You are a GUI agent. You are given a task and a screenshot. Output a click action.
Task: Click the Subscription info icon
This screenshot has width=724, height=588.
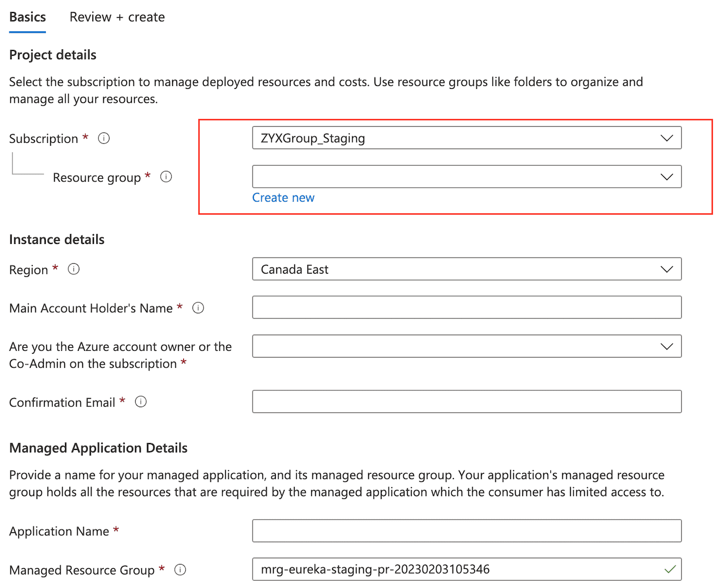point(104,138)
